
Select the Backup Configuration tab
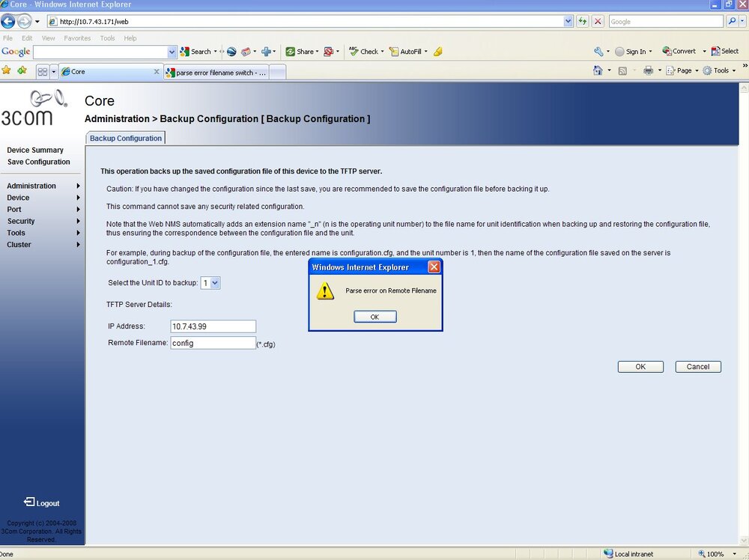click(x=126, y=138)
